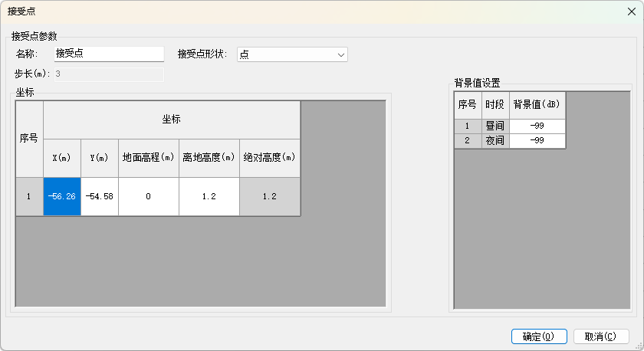Viewport: 644px width, 351px height.
Task: Click the 离地高度 cell with value 1.2
Action: click(x=209, y=196)
